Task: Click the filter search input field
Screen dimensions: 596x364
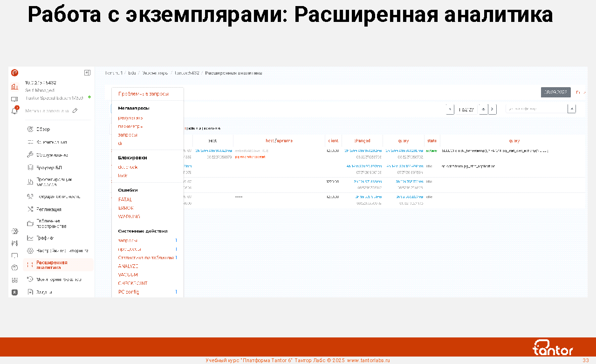Action: [x=536, y=109]
